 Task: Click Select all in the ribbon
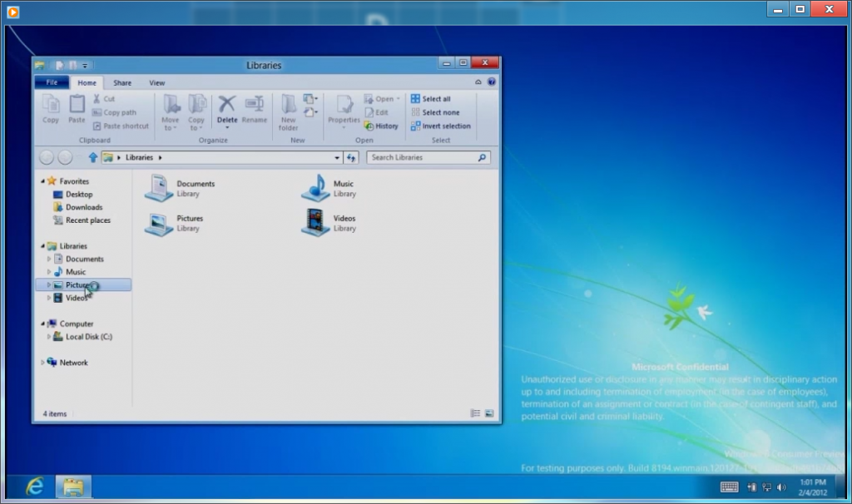(431, 99)
